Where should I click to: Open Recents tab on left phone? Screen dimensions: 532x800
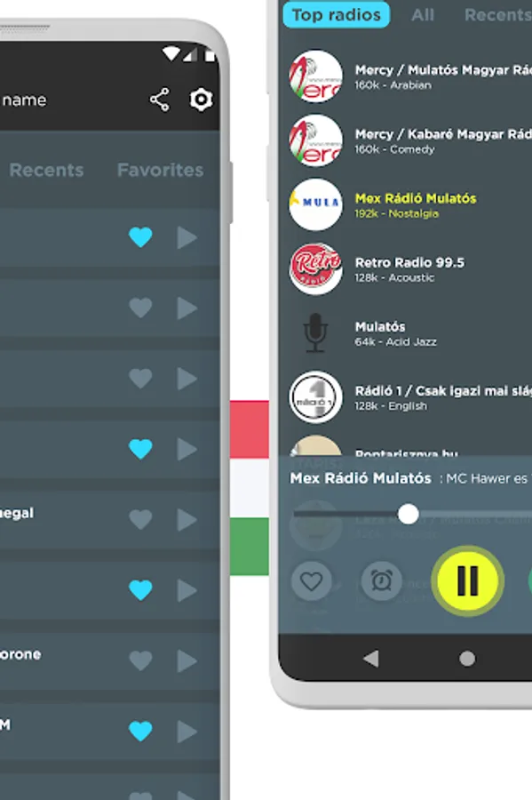[x=46, y=170]
